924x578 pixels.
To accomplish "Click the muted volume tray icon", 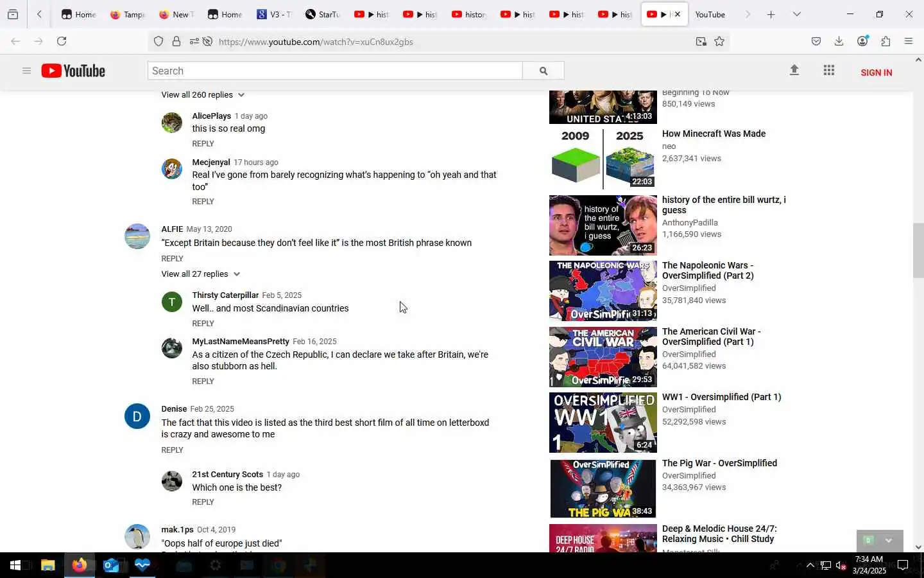I will [841, 566].
